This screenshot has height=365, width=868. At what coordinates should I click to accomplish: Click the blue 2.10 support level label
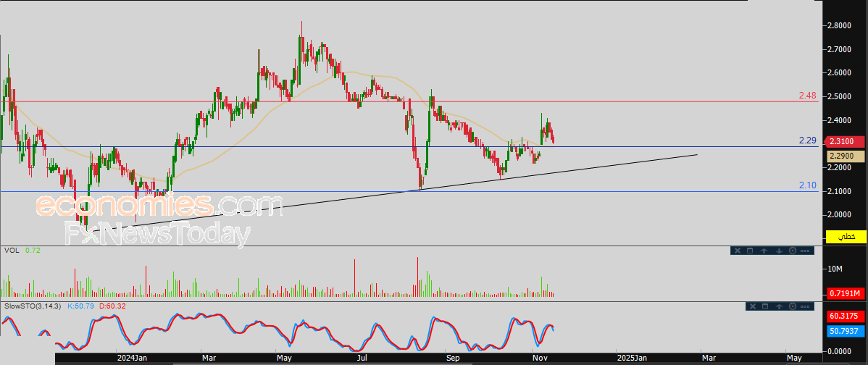[808, 185]
